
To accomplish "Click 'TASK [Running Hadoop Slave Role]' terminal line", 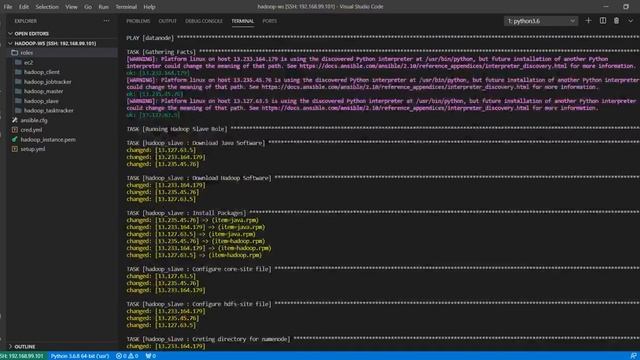I will click(177, 129).
